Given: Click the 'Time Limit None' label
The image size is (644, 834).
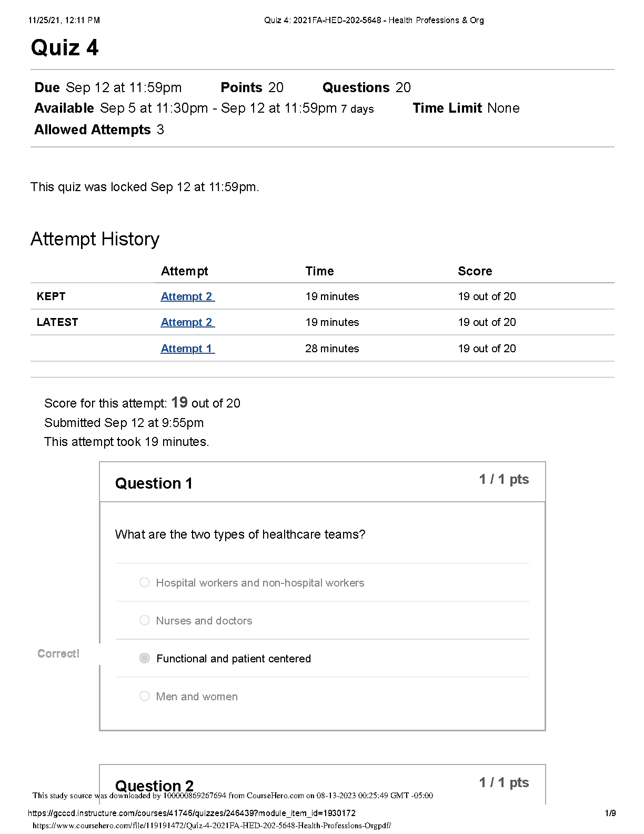Looking at the screenshot, I should point(466,108).
